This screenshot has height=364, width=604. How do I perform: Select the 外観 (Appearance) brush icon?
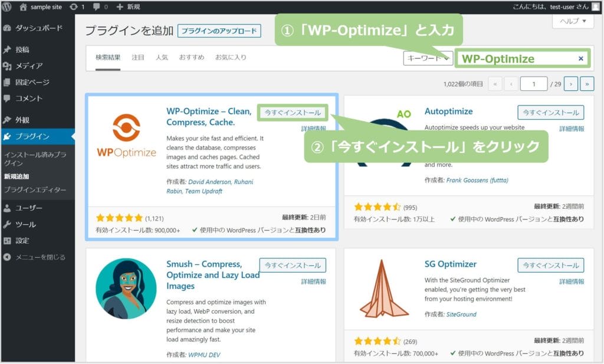8,120
